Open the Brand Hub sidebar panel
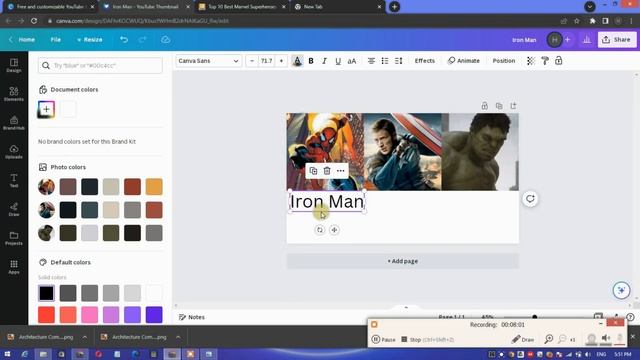 (x=14, y=122)
